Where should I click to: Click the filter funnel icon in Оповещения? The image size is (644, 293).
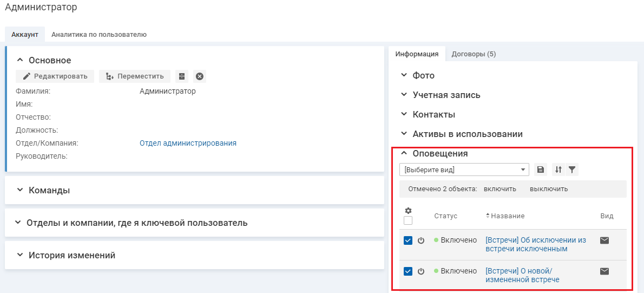(572, 170)
